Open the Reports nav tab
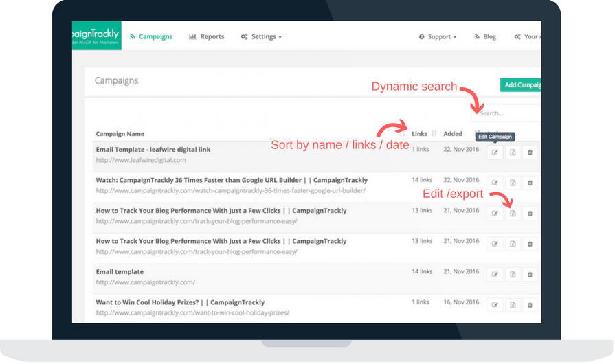Viewport: 615px width, 364px height. pyautogui.click(x=206, y=36)
